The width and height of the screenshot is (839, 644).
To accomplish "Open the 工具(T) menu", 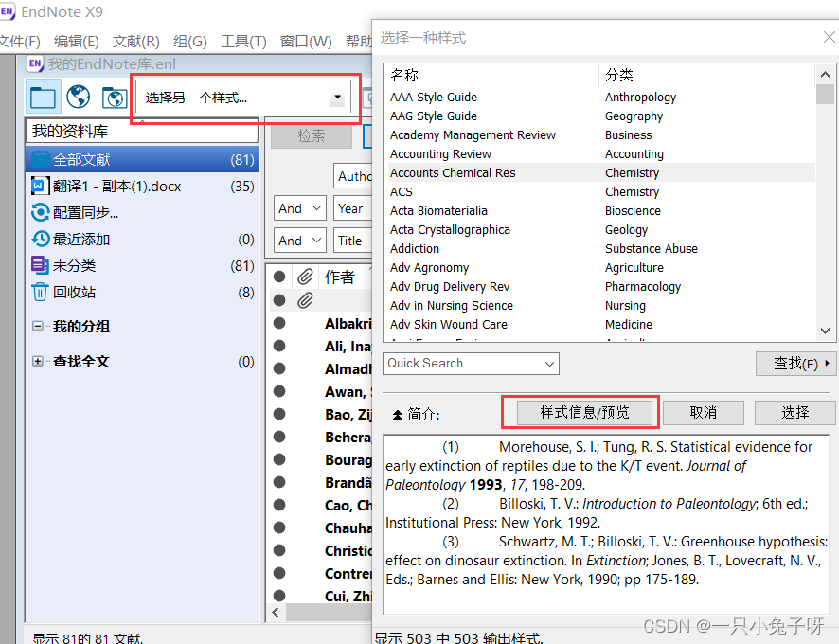I will click(x=243, y=42).
